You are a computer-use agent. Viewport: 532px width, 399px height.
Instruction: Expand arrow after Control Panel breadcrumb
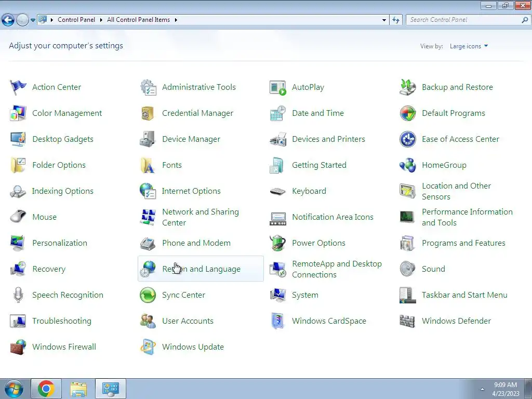point(101,20)
